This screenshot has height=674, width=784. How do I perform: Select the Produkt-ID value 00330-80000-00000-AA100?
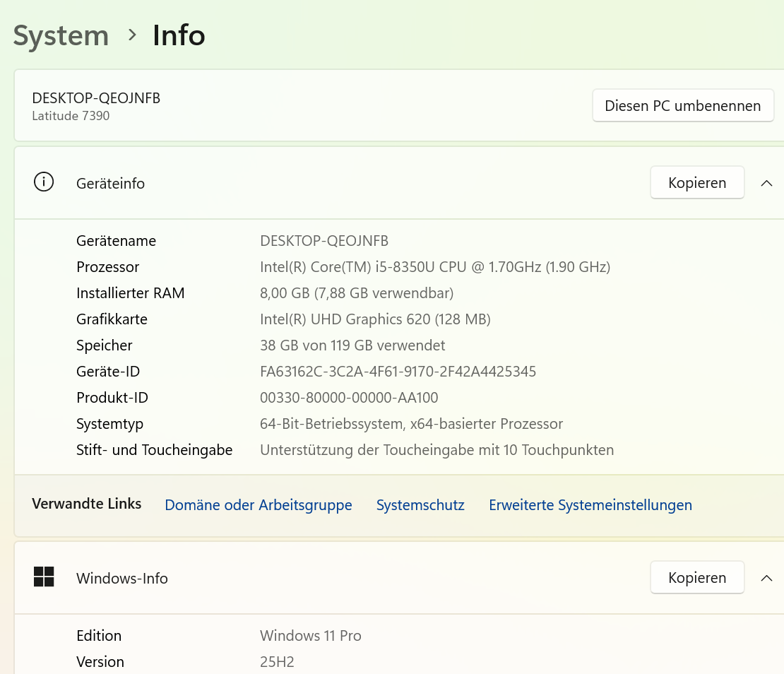point(349,398)
